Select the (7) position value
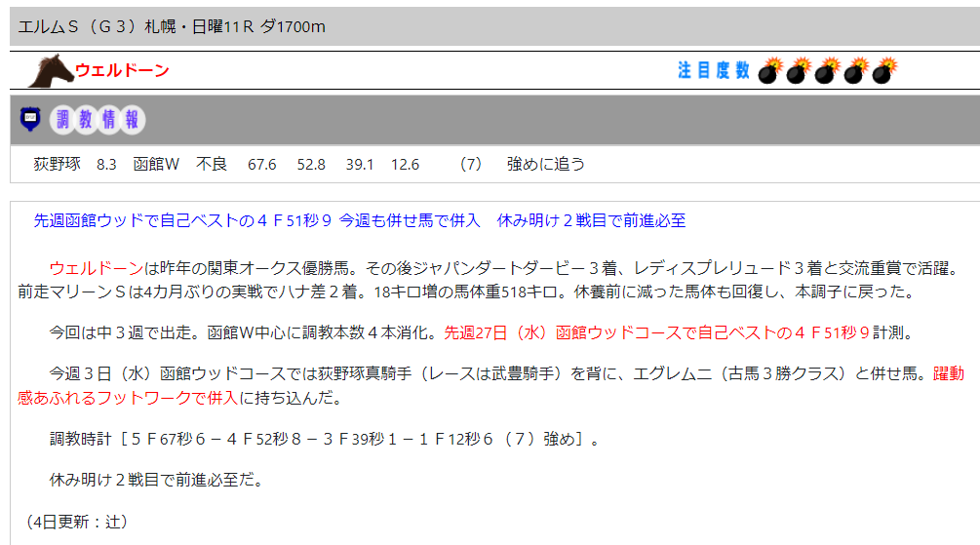The image size is (980, 545). point(471,165)
